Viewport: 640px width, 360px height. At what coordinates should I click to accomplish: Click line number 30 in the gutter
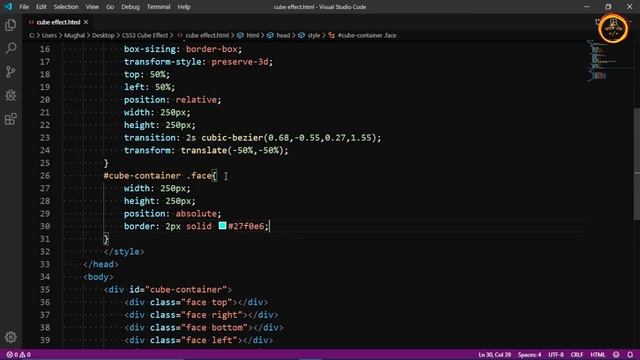coord(45,226)
